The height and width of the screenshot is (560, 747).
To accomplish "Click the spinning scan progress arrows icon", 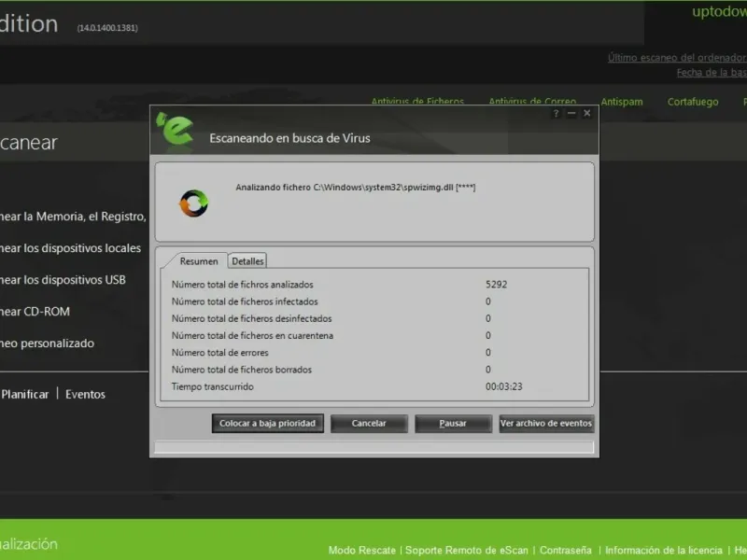I will click(194, 203).
